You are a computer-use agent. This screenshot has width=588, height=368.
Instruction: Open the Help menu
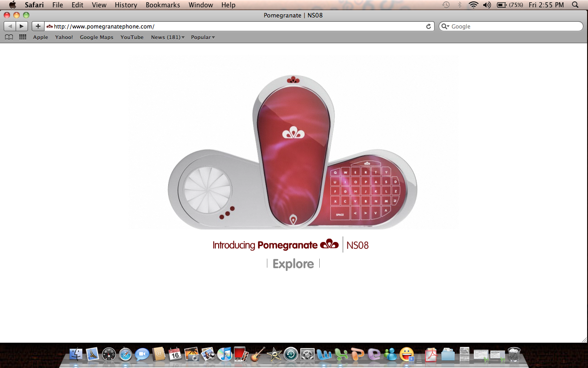[228, 5]
